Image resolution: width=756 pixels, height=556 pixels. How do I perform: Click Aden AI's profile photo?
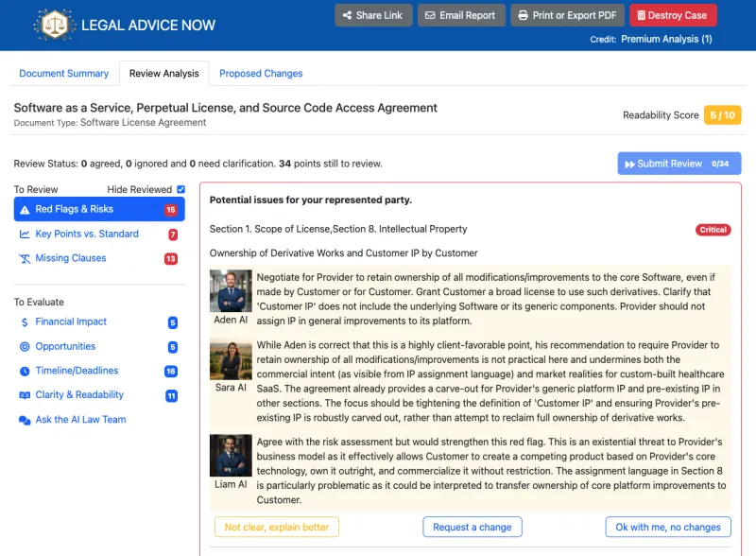click(x=231, y=291)
